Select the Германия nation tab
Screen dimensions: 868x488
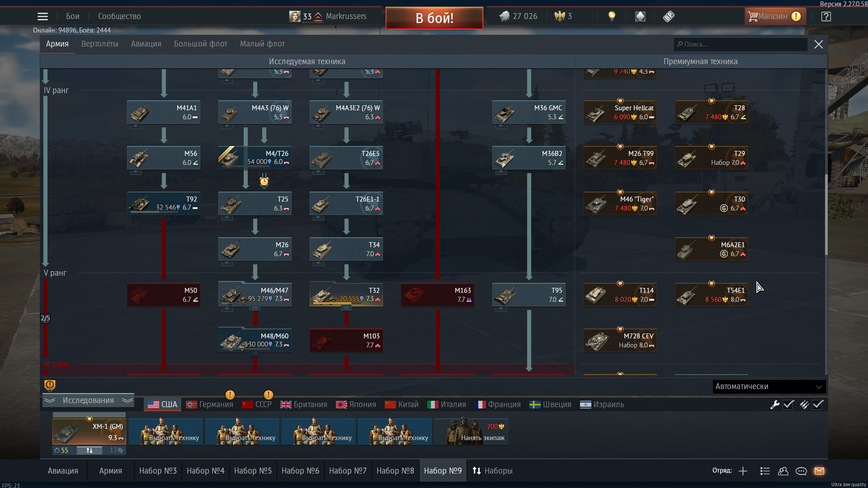pos(210,404)
